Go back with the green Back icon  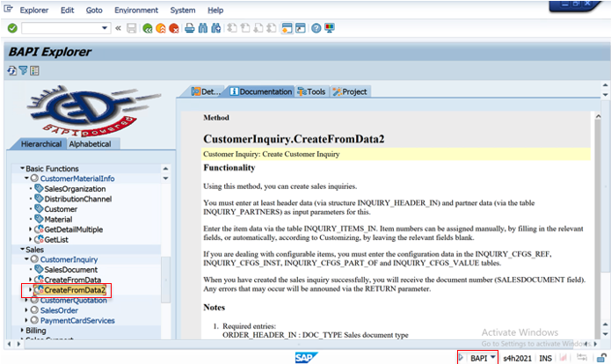tap(148, 28)
